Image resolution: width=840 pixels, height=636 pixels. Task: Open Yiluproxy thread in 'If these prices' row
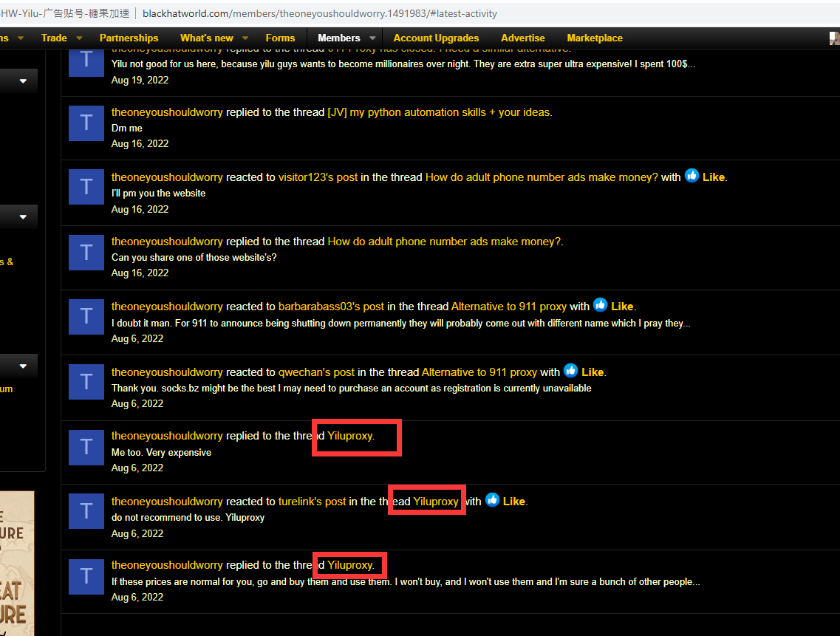tap(350, 565)
